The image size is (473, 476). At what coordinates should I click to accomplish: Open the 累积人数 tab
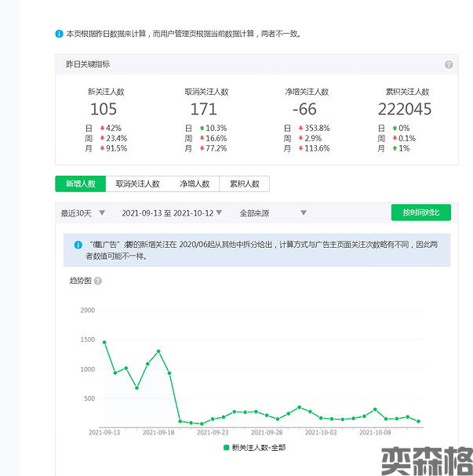(x=244, y=183)
